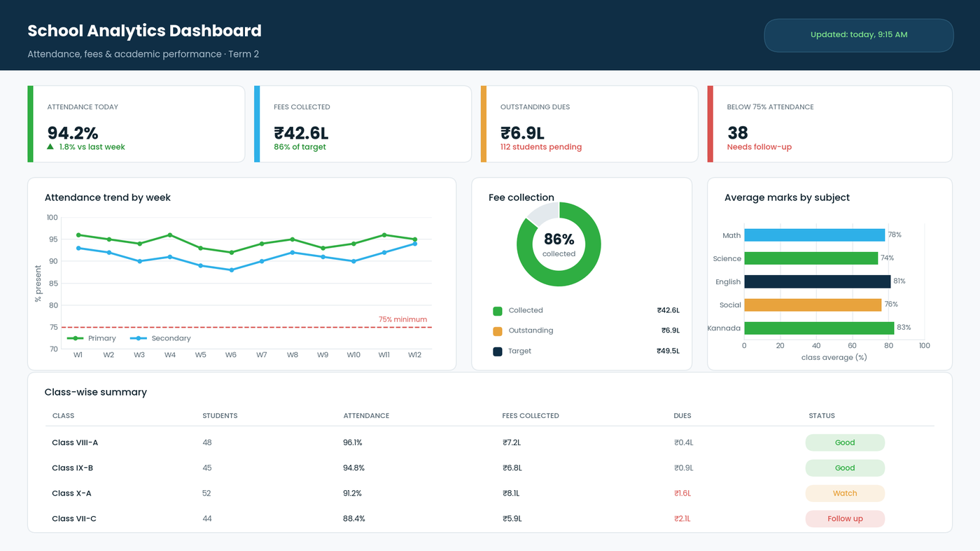
Task: Click the ₹42.6L fees collected card value
Action: coord(301,133)
